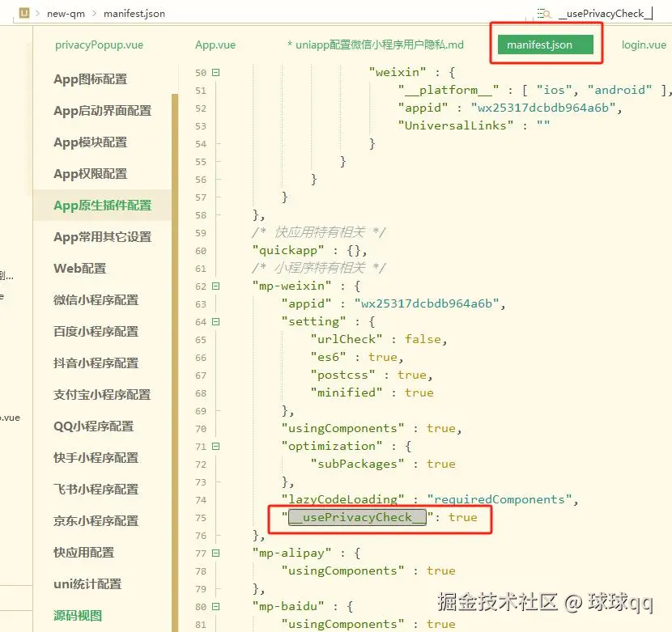Open 抖音小程序配置 section
Image resolution: width=672 pixels, height=632 pixels.
pyautogui.click(x=96, y=363)
